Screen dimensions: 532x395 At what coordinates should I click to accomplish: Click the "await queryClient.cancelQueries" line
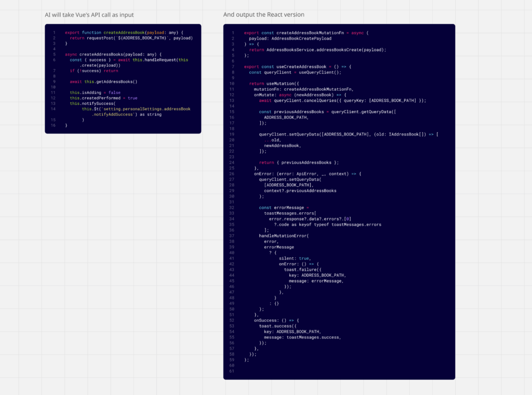pos(342,100)
